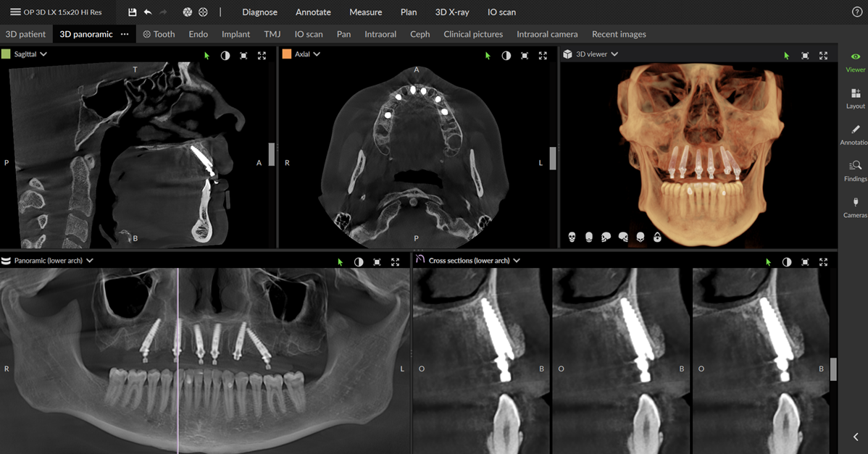
Task: Toggle the lock icon in 3D viewer
Action: tap(657, 237)
